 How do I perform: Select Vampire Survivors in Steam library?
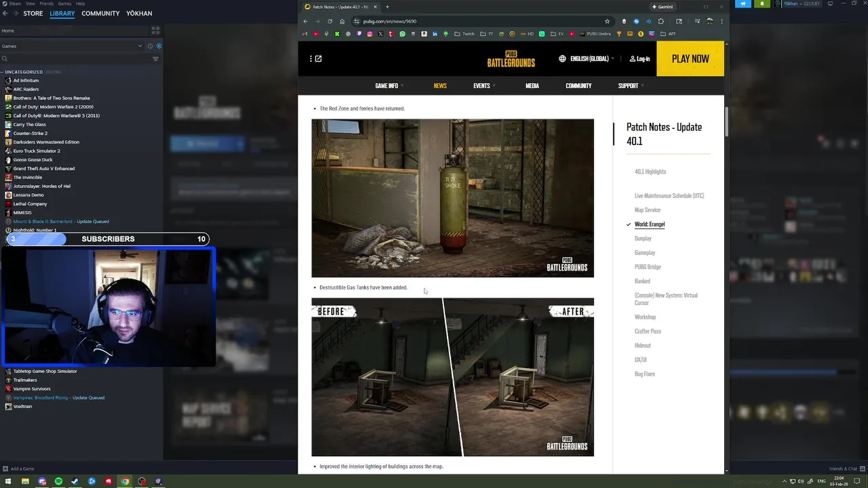point(32,388)
